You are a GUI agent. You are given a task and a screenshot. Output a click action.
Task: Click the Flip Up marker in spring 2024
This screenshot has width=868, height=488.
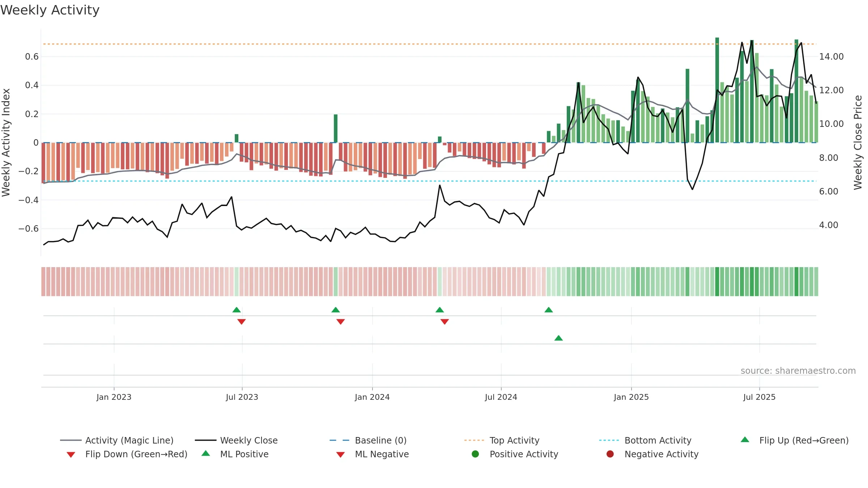pos(440,310)
